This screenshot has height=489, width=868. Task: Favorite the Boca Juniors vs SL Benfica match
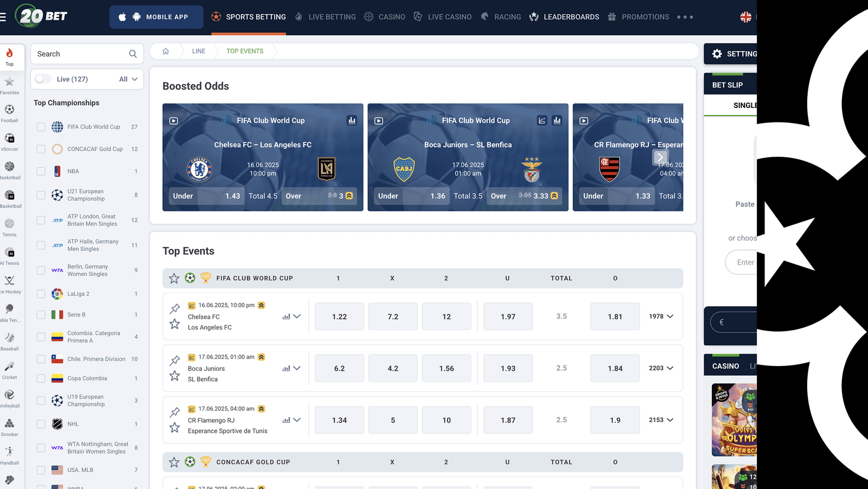[x=175, y=376]
